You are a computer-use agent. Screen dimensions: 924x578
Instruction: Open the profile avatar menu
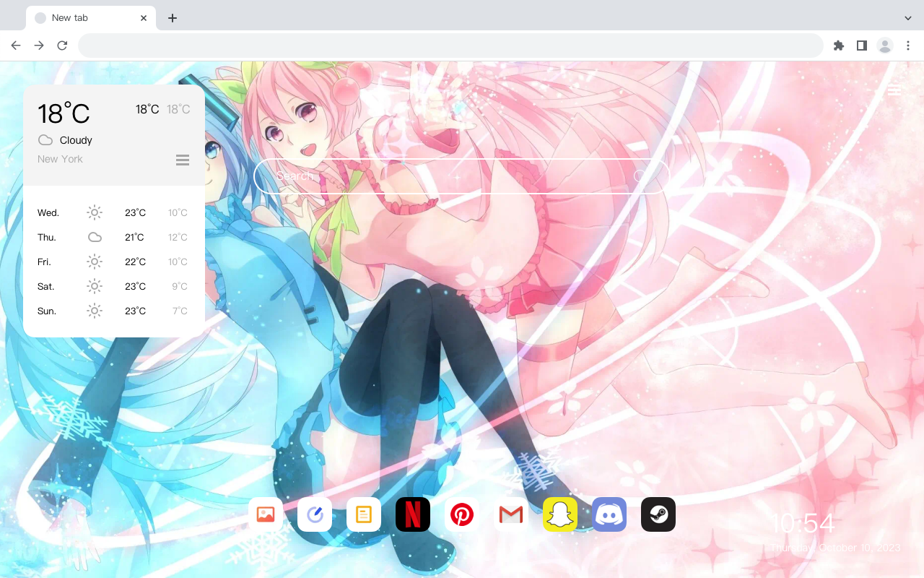(884, 46)
